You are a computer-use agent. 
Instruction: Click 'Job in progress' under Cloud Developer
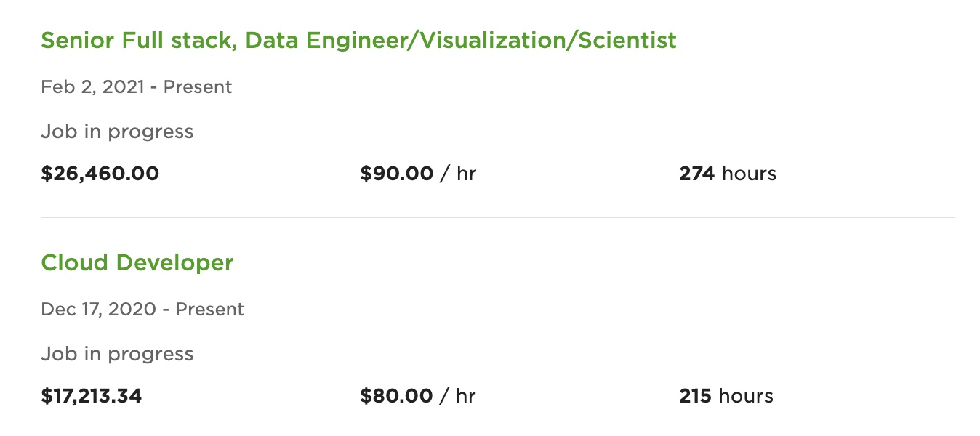pos(117,355)
